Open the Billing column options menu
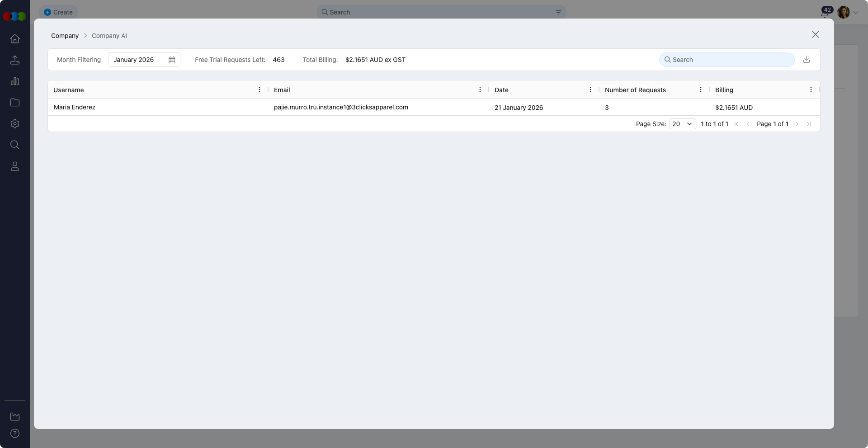Viewport: 868px width, 448px height. pos(811,89)
